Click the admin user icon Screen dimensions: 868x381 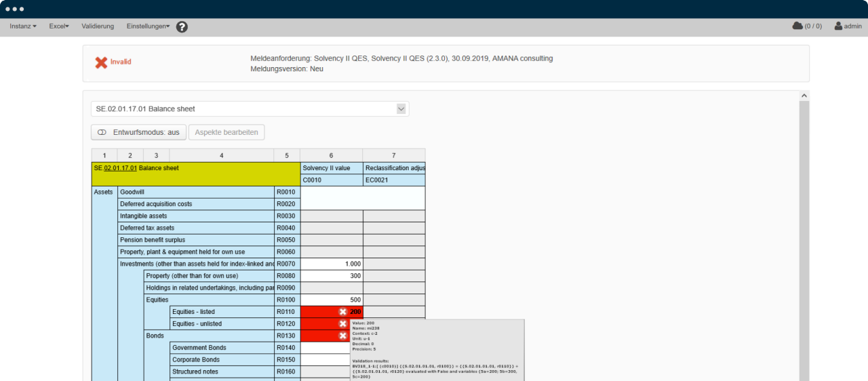click(838, 26)
